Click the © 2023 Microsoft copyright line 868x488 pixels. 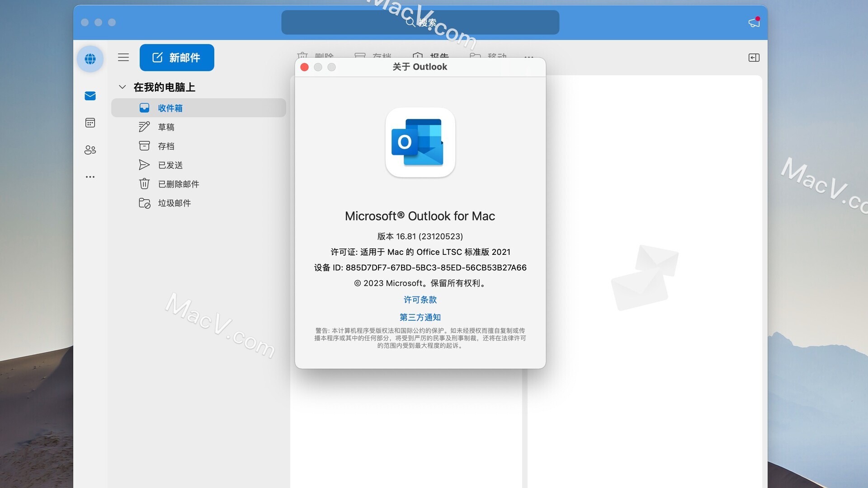[420, 283]
